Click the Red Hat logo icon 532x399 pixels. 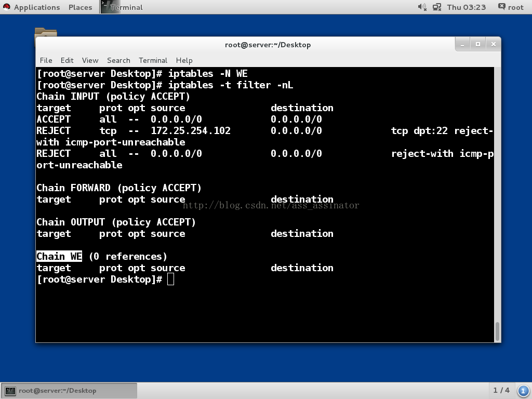coord(6,7)
